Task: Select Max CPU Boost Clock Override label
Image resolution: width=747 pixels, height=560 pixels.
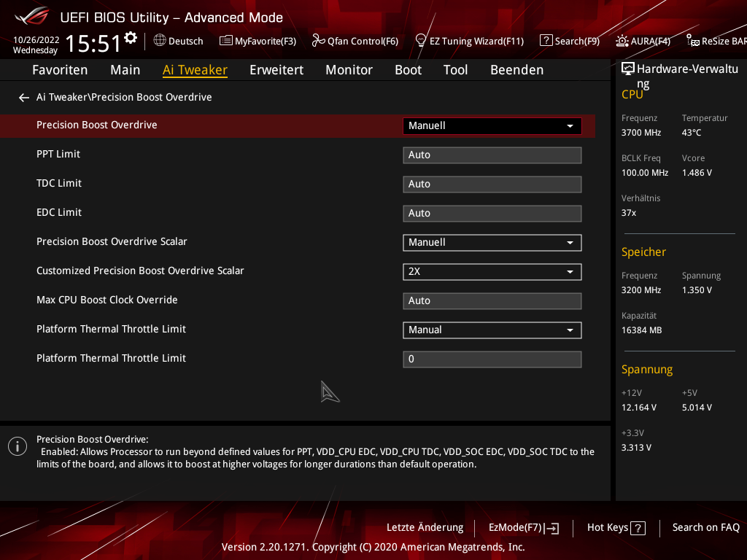Action: coord(107,300)
